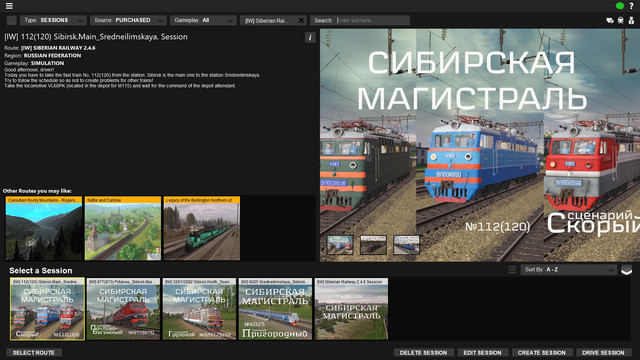Click the SELECT ROUTE button
This screenshot has width=640, height=360.
click(x=34, y=352)
